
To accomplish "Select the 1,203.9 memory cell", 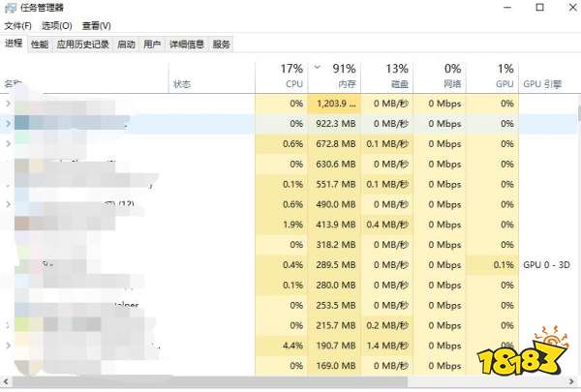I will [334, 104].
